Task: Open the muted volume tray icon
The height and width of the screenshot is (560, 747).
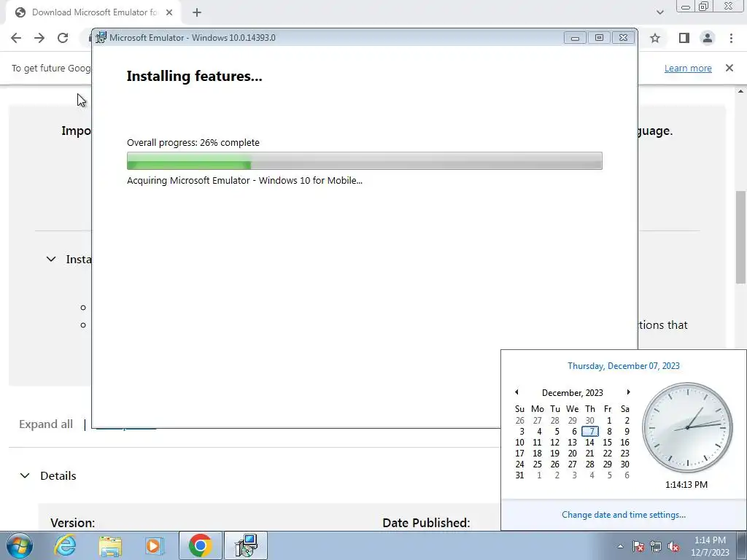Action: tap(673, 546)
